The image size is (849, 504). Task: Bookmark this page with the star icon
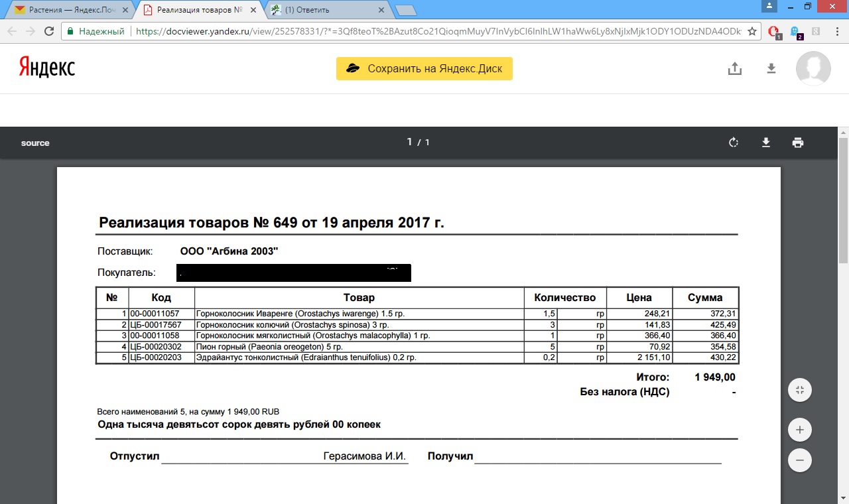click(752, 31)
